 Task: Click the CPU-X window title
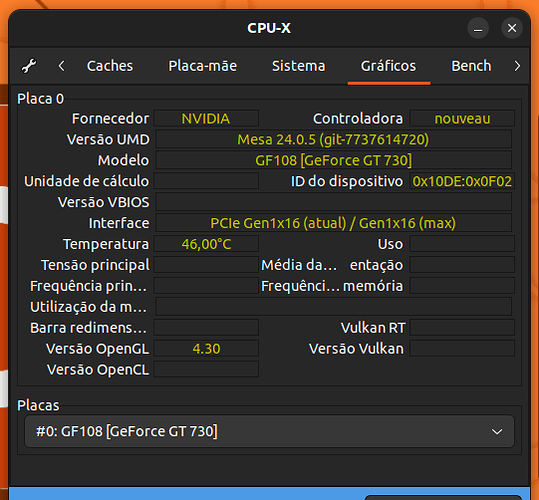[x=269, y=28]
